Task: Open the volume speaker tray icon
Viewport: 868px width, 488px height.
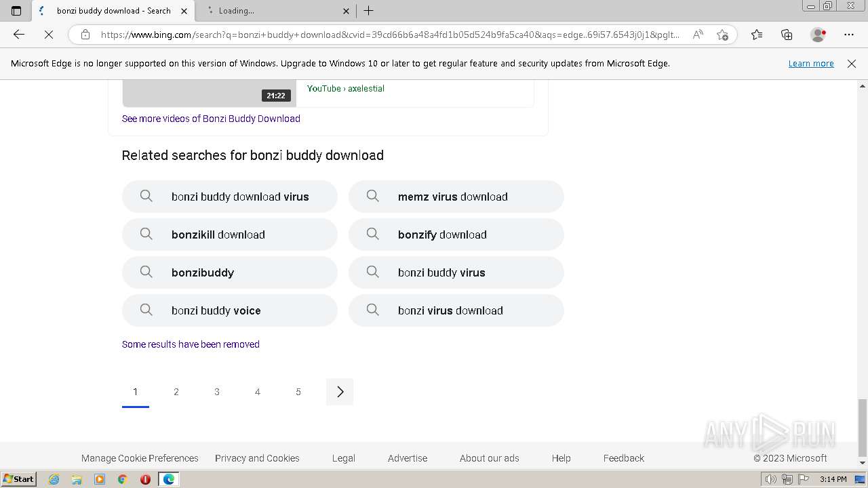Action: [772, 479]
